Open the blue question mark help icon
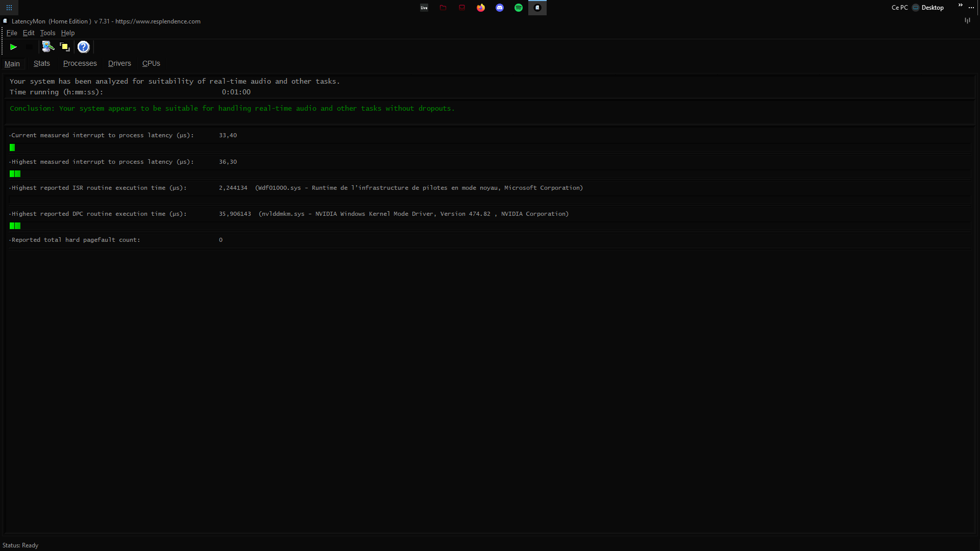Viewport: 980px width, 551px height. point(83,47)
